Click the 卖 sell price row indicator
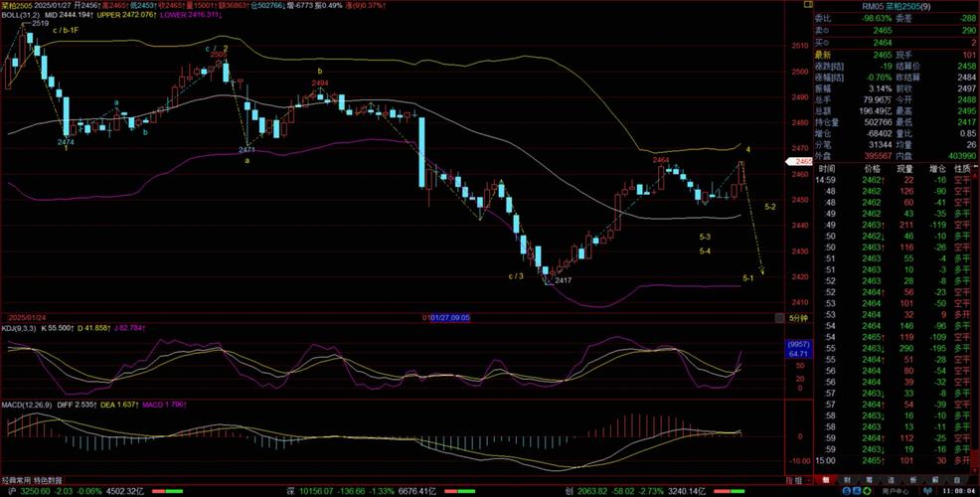 [821, 31]
